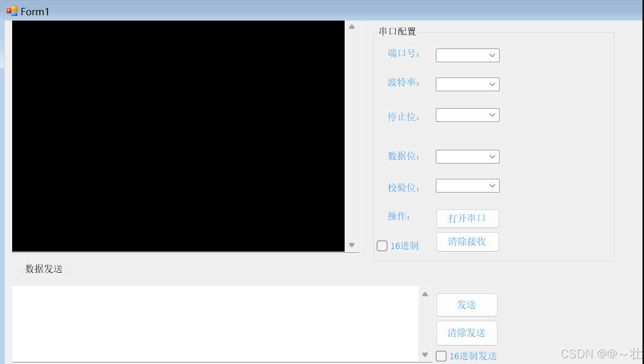Enable the 16进制 receive checkbox

coord(382,246)
